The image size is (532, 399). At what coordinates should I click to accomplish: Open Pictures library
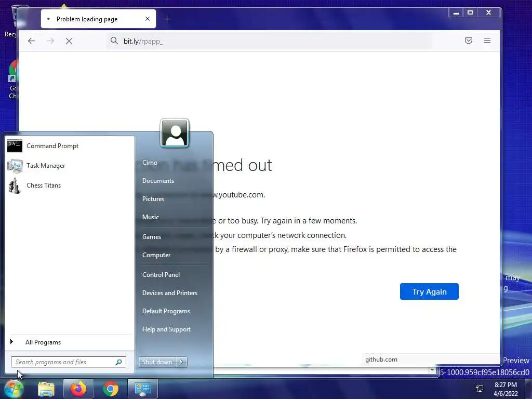click(153, 199)
